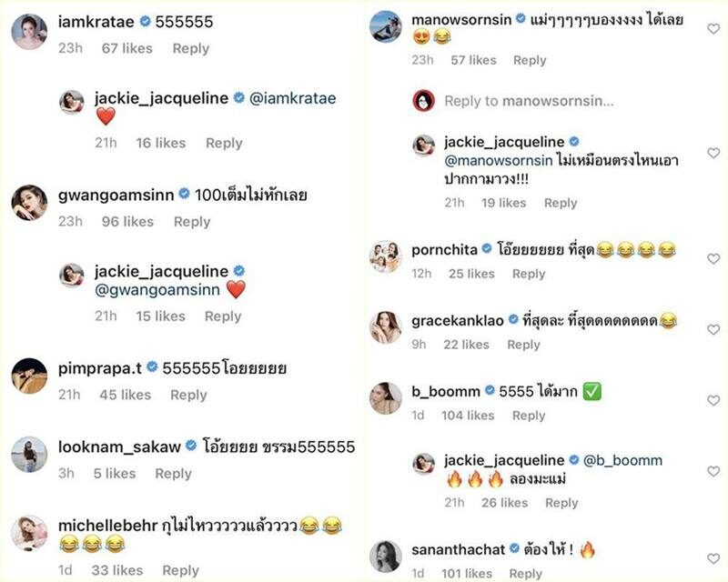Reply to looknam_sakaw's comment
The image size is (728, 582).
[173, 474]
